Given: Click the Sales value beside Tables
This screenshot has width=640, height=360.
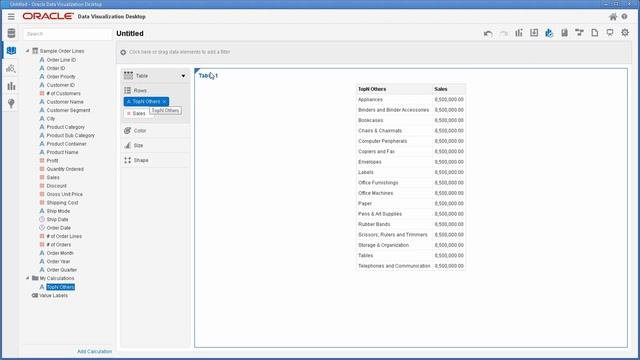Looking at the screenshot, I should pos(449,256).
